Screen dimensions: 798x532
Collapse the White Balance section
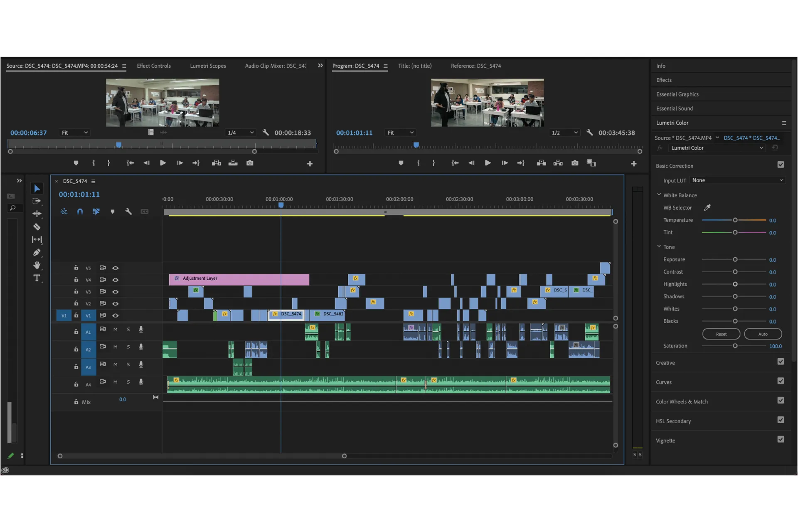(659, 195)
